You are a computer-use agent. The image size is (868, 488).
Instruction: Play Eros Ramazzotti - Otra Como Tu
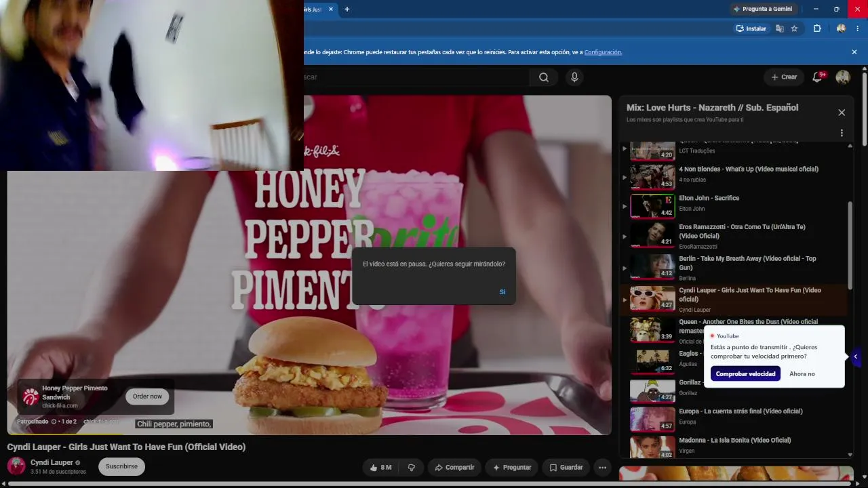(x=742, y=231)
